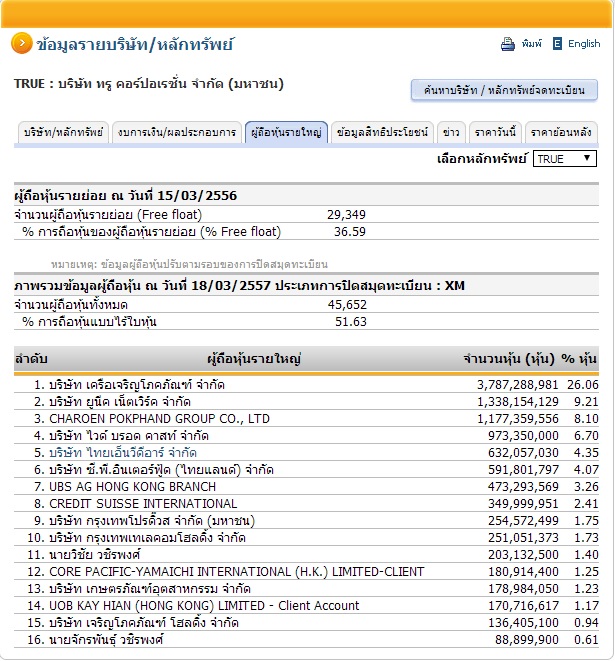Click row บริษัท กรุงเทพเทเลคอมโฮลดิ้ง จำกัด
Screen dimensions: 615x661
pos(306,537)
